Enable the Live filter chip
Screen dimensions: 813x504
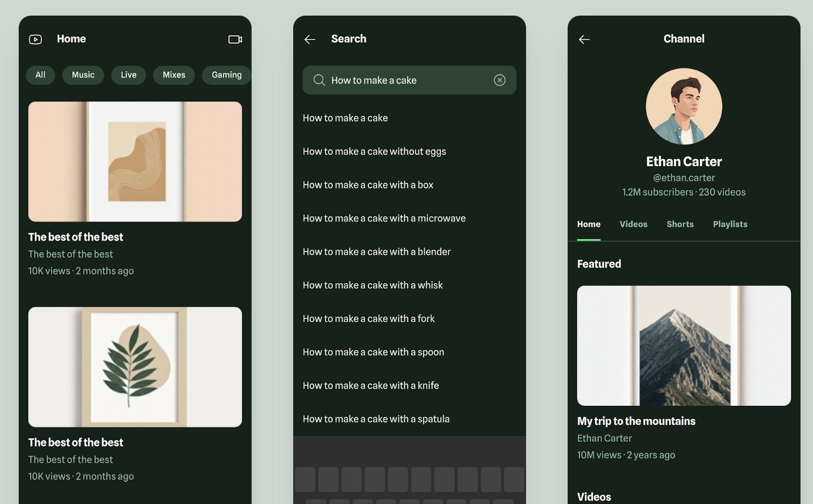click(x=128, y=75)
